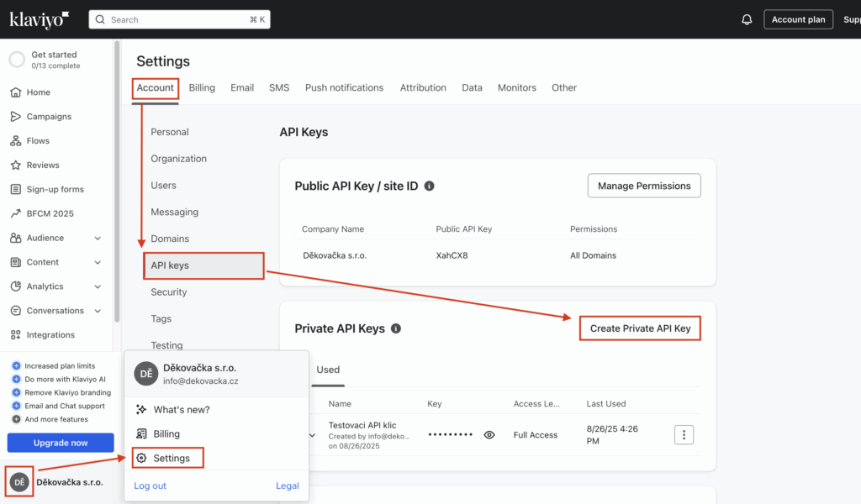Screen dimensions: 861x504
Task: Select API keys in settings menu
Action: [203, 265]
